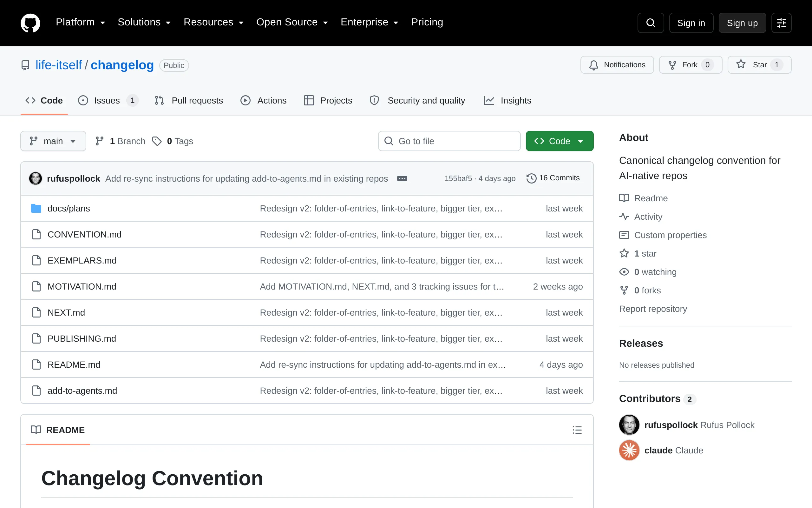Image resolution: width=812 pixels, height=508 pixels.
Task: Click the file icon beside README.md
Action: coord(36,364)
